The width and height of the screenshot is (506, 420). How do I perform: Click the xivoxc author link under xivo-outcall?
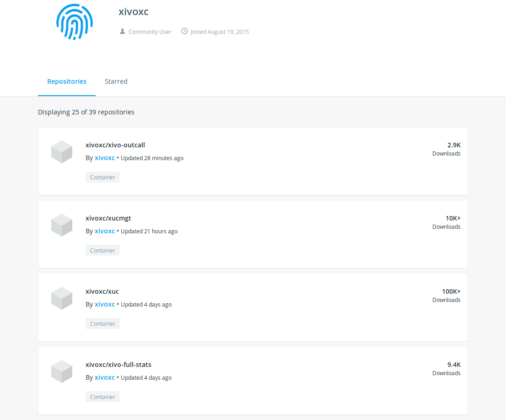pyautogui.click(x=105, y=158)
